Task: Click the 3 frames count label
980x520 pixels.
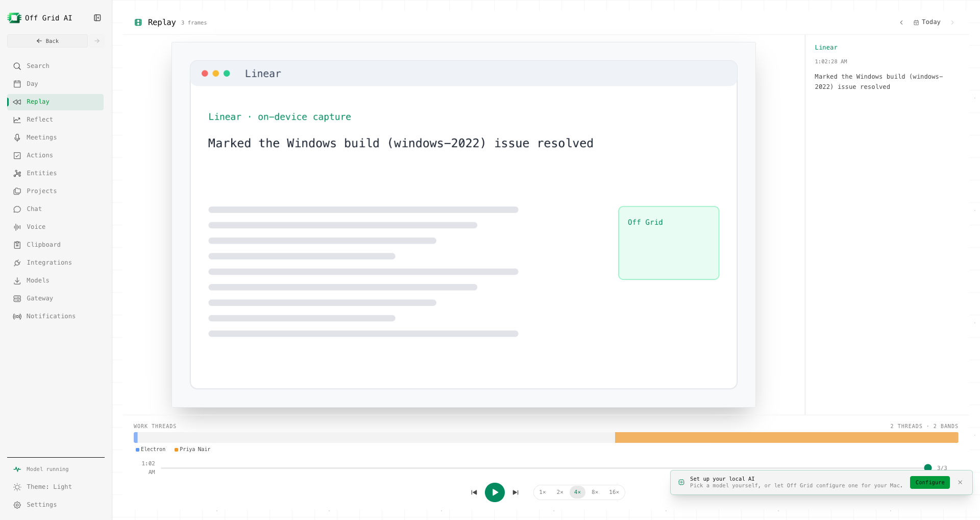Action: pyautogui.click(x=194, y=23)
